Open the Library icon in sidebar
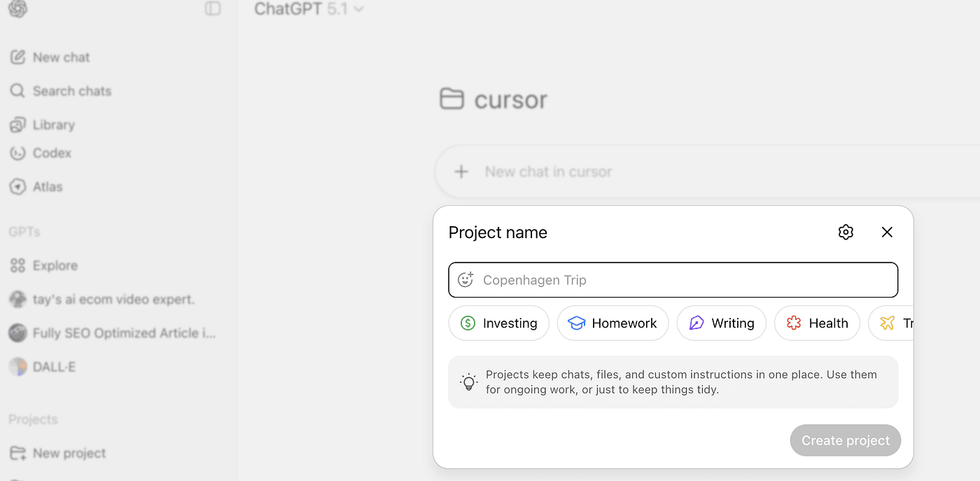This screenshot has height=481, width=980. 17,125
